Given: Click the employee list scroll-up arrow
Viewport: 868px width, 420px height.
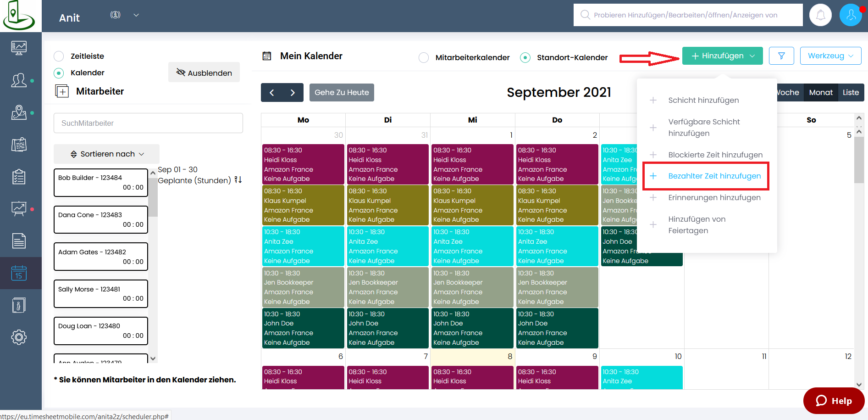Looking at the screenshot, I should (153, 173).
